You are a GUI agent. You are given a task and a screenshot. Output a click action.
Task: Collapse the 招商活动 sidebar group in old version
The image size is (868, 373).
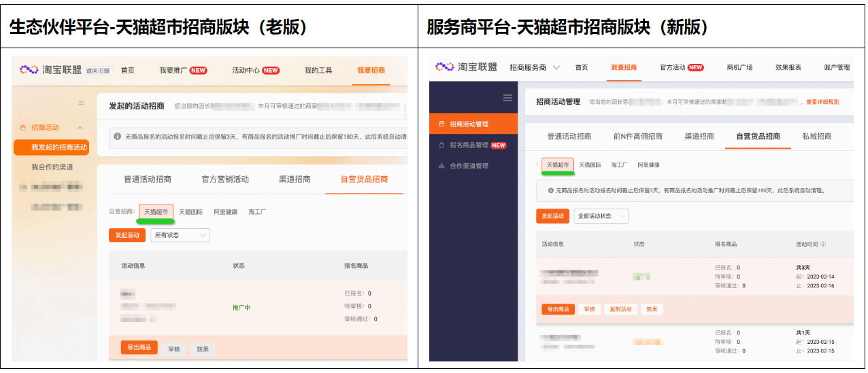tap(80, 128)
